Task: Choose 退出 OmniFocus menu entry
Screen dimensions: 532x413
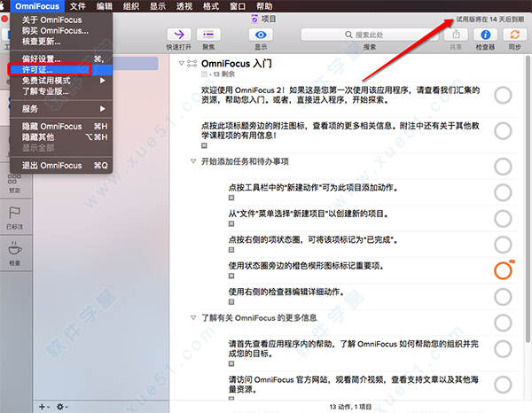Action: point(61,166)
